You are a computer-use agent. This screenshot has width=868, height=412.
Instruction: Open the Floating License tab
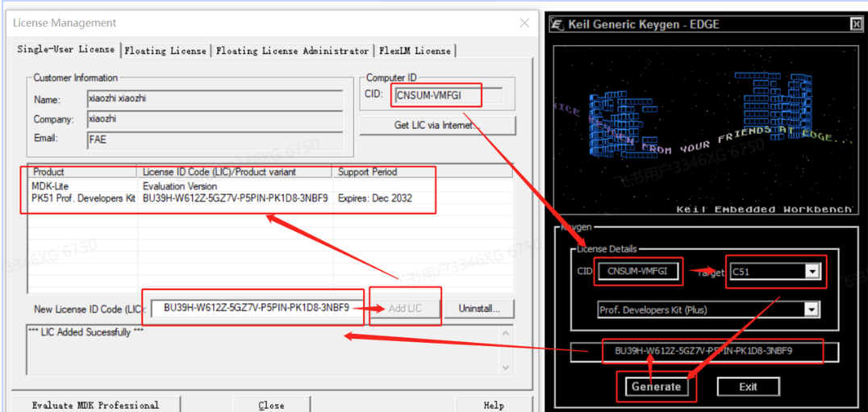coord(165,51)
